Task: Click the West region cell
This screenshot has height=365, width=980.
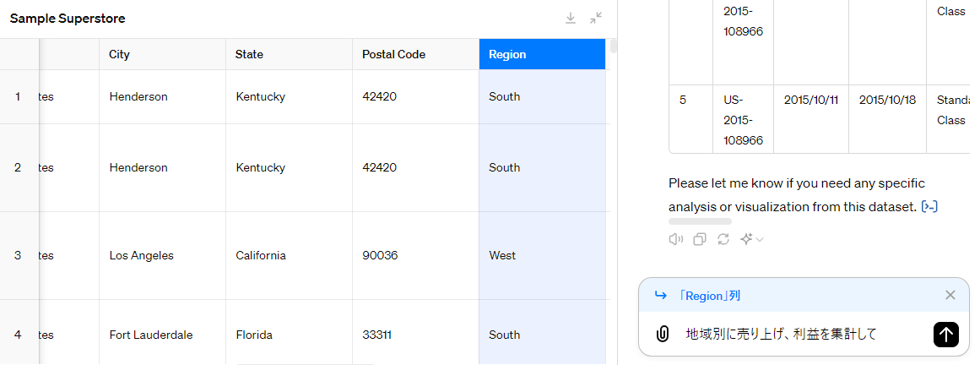Action: coord(542,255)
